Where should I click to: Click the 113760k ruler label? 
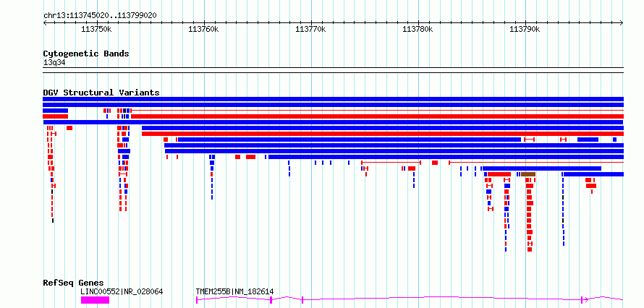click(x=204, y=29)
